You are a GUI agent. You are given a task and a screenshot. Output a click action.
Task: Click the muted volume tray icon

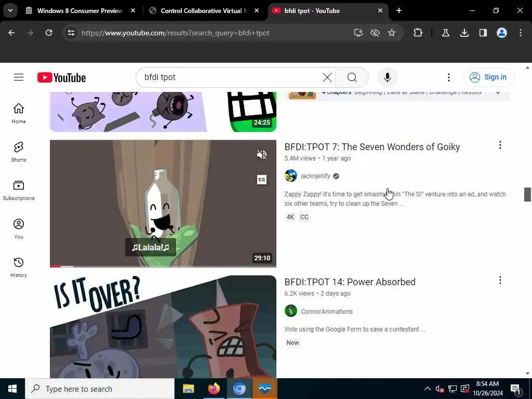440,389
